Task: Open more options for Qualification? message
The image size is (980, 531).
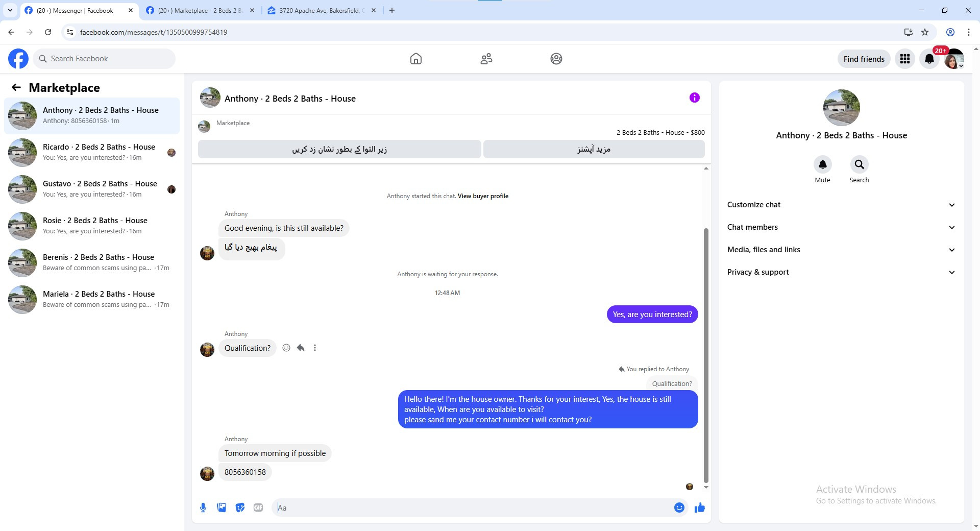Action: (x=315, y=348)
